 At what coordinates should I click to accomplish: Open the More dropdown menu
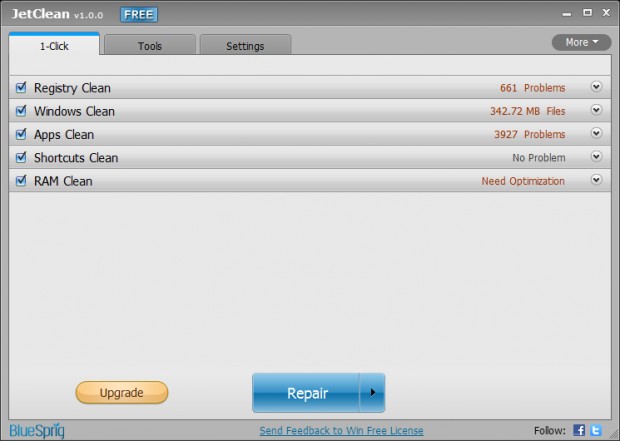point(581,42)
